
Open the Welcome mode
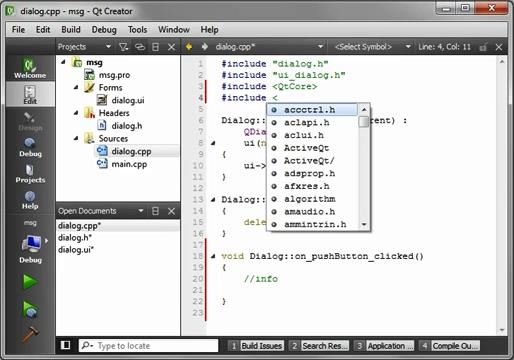tap(30, 68)
